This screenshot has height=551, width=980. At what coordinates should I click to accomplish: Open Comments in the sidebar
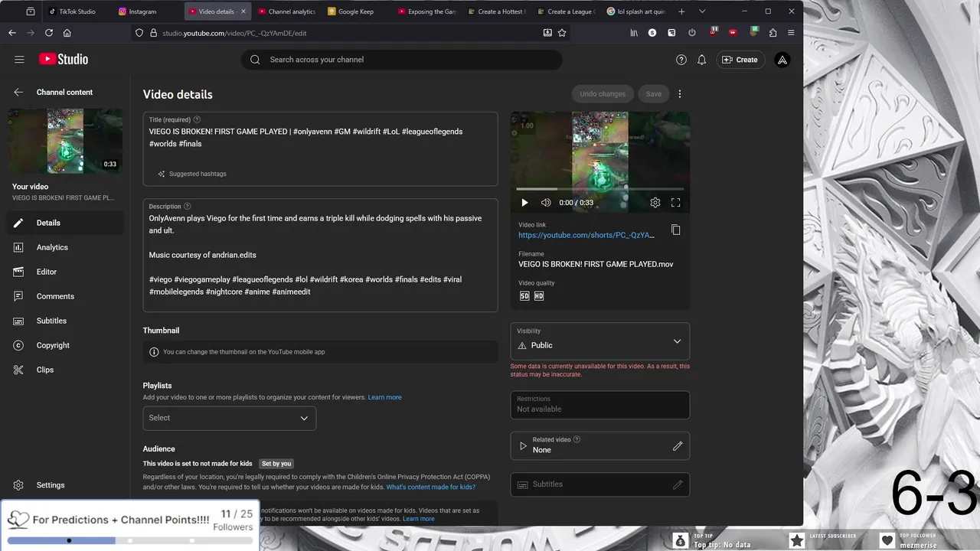point(65,296)
